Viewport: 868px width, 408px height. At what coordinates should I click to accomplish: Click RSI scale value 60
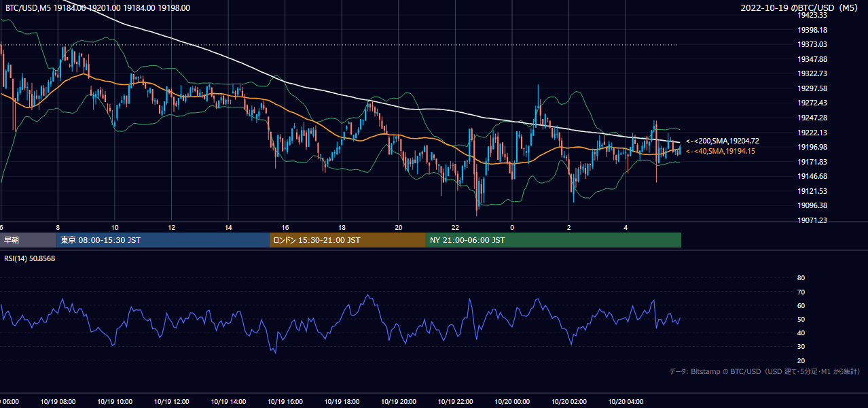pyautogui.click(x=801, y=305)
